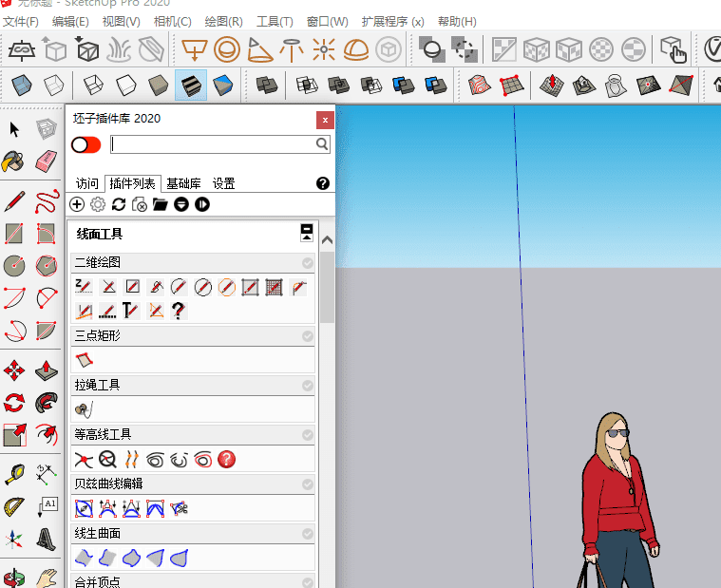
Task: Click the Move tool icon
Action: click(x=14, y=370)
